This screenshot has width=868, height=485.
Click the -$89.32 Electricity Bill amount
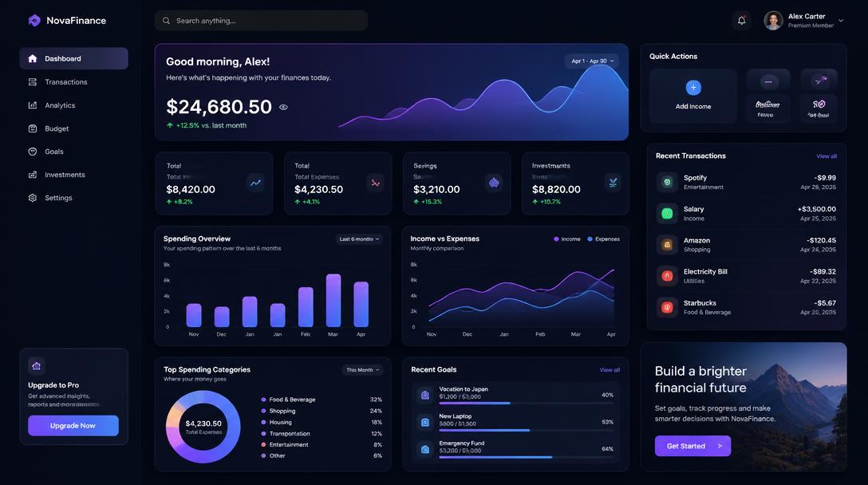coord(823,272)
